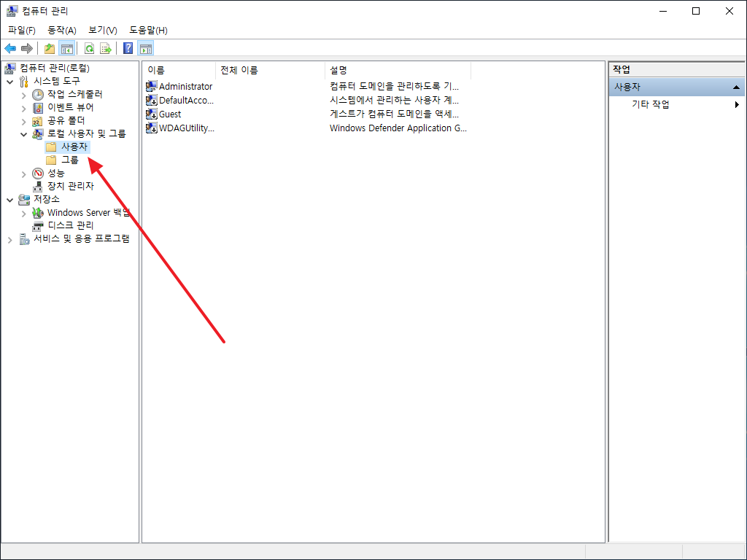Sort by the 전체 이름 column header
747x560 pixels.
[x=270, y=70]
